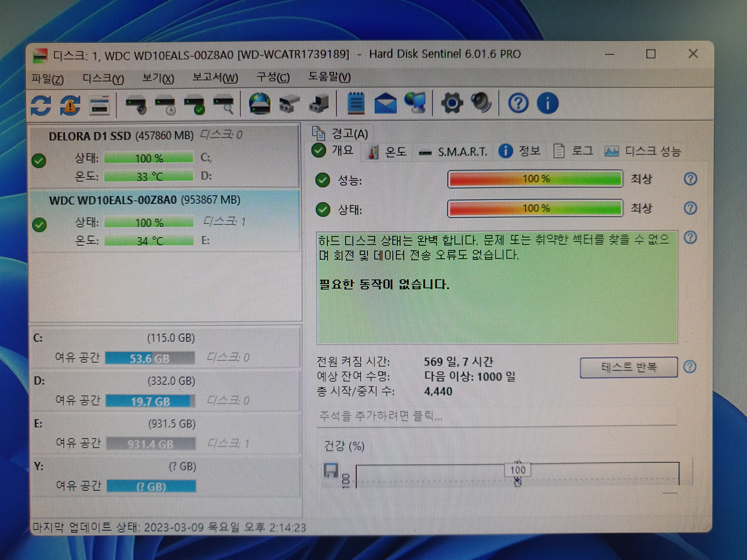Open the 로그 log tab
This screenshot has width=747, height=560.
click(573, 151)
